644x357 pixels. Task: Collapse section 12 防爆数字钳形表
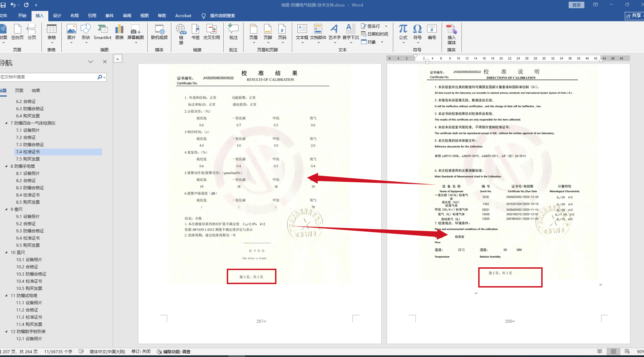click(7, 331)
